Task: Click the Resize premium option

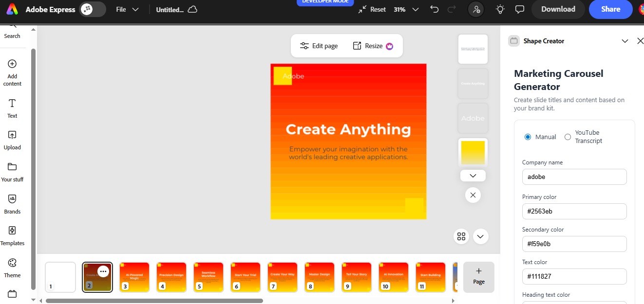Action: [373, 46]
